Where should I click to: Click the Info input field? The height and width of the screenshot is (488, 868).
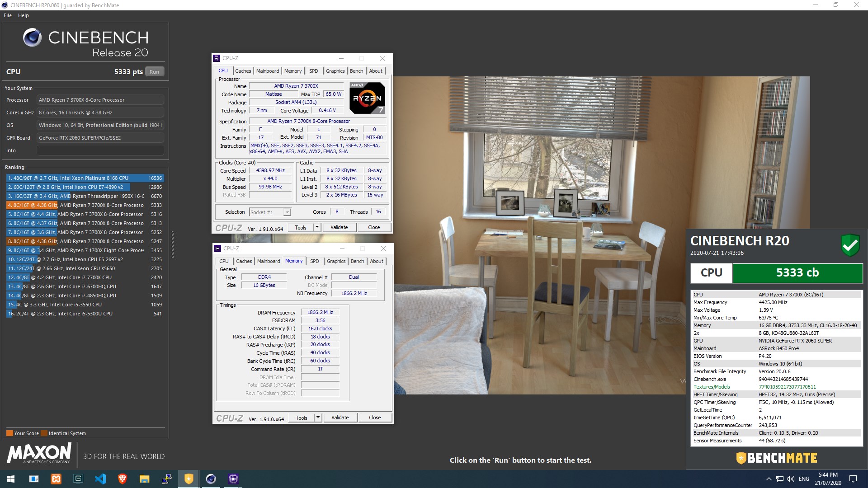pyautogui.click(x=100, y=150)
